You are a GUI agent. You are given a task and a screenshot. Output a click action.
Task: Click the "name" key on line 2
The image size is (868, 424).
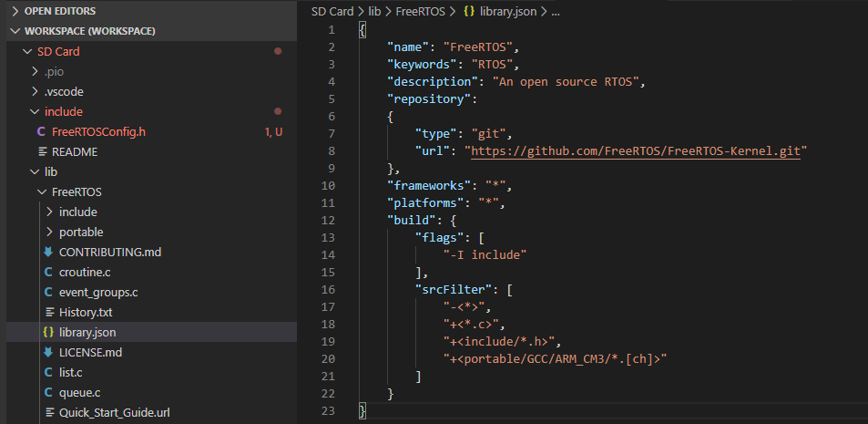click(408, 47)
